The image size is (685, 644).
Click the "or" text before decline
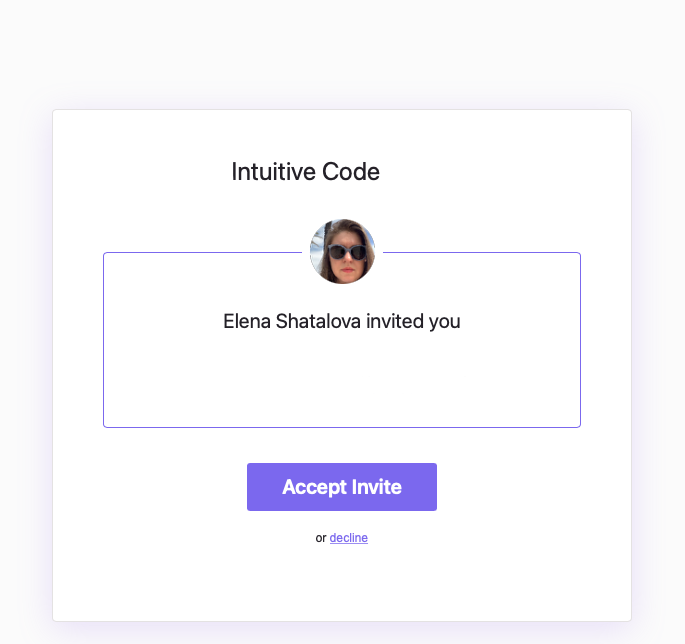click(x=321, y=538)
